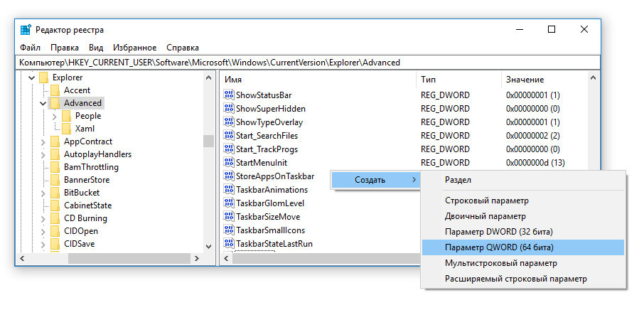644x310 pixels.
Task: Click tree pane horizontal scrollbar right arrow
Action: (x=197, y=258)
